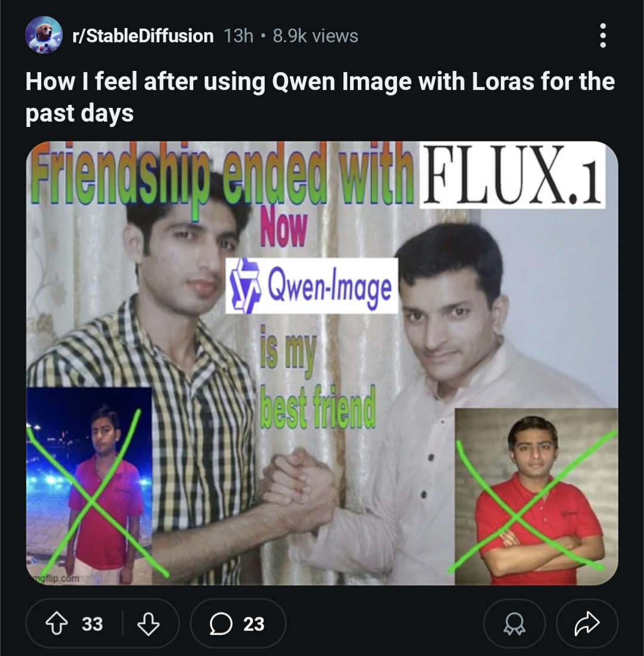This screenshot has height=656, width=644.
Task: Click the FLUX.1 logo in the meme
Action: pyautogui.click(x=513, y=175)
